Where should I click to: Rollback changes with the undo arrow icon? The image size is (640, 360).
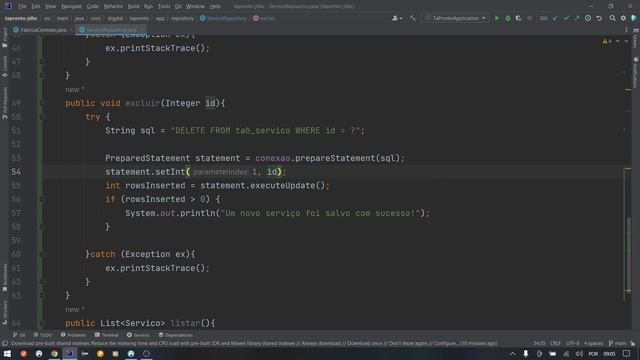pos(599,18)
